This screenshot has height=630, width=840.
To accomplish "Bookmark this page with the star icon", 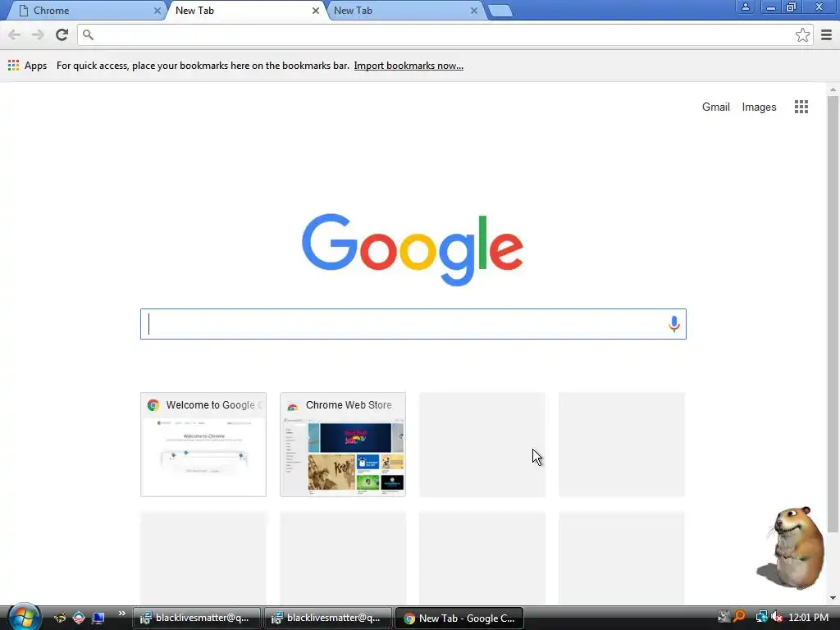I will pos(802,34).
